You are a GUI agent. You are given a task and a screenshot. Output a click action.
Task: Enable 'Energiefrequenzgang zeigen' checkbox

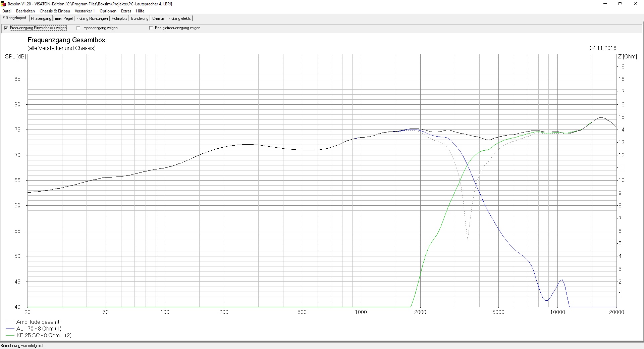point(151,28)
